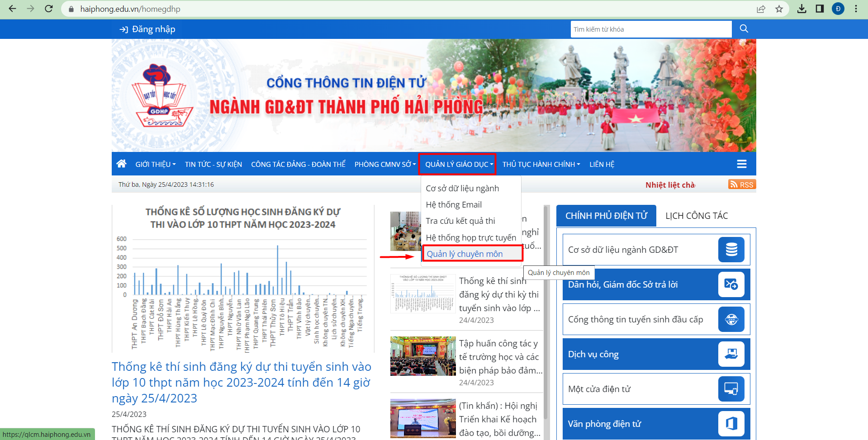Expand the PHÒNG CMNV SỞ dropdown
This screenshot has width=868, height=440.
click(x=384, y=164)
